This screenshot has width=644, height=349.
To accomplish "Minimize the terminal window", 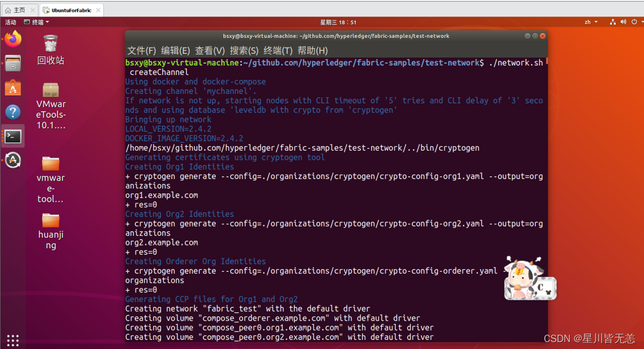I will (527, 36).
